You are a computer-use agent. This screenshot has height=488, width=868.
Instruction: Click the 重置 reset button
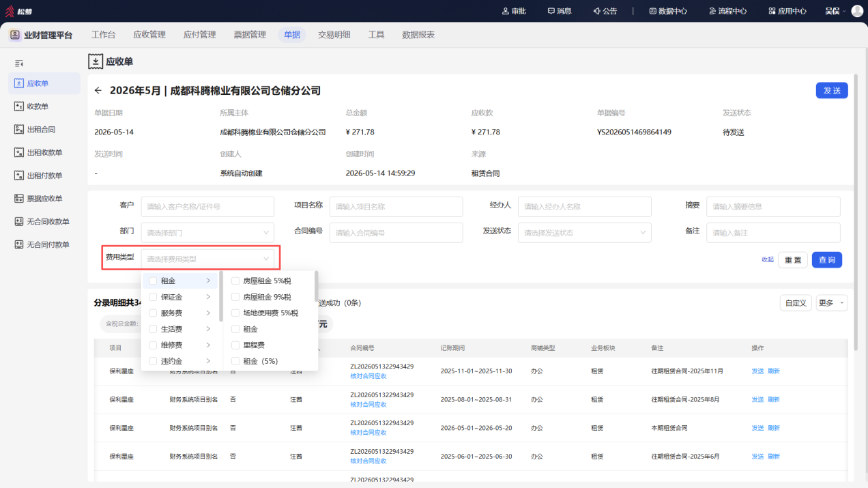point(793,260)
